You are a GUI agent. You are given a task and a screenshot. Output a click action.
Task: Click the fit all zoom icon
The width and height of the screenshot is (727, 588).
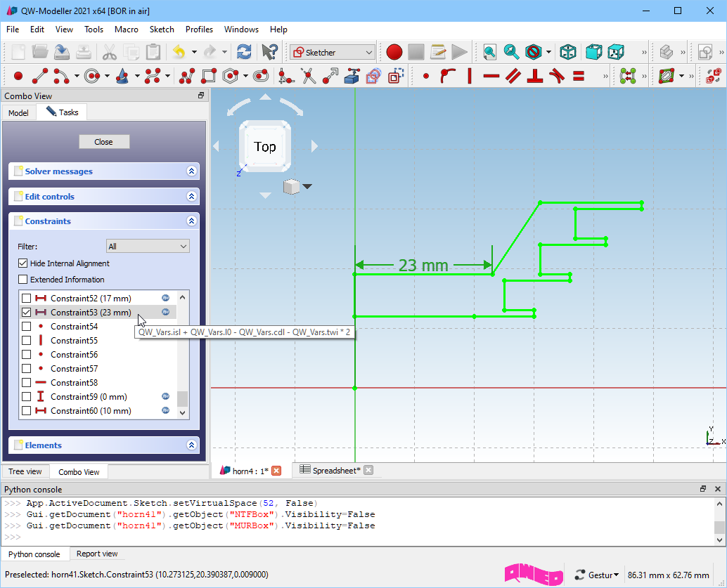pyautogui.click(x=489, y=52)
